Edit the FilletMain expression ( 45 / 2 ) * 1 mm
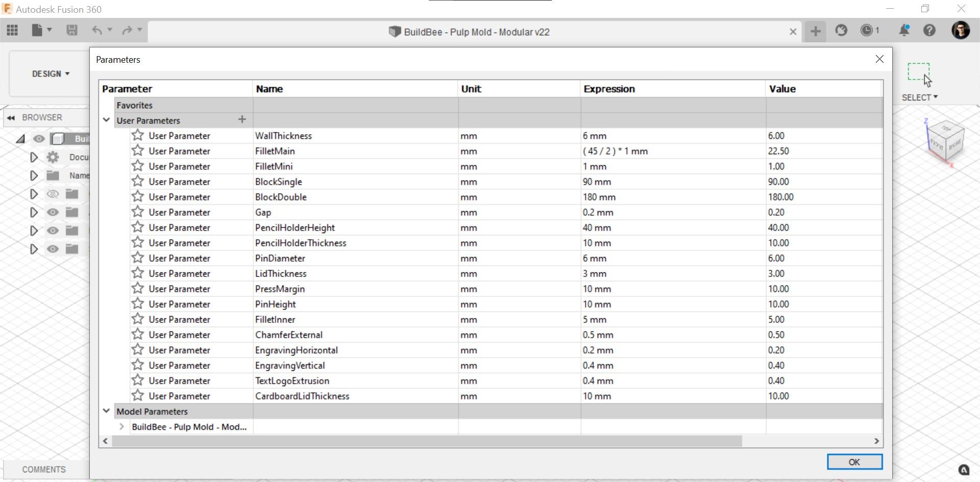This screenshot has width=980, height=482. pos(673,151)
